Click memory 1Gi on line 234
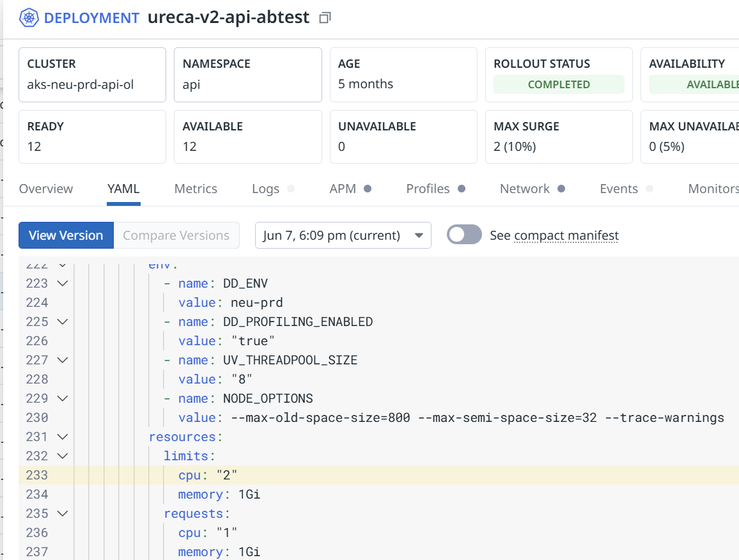739x560 pixels. click(219, 495)
